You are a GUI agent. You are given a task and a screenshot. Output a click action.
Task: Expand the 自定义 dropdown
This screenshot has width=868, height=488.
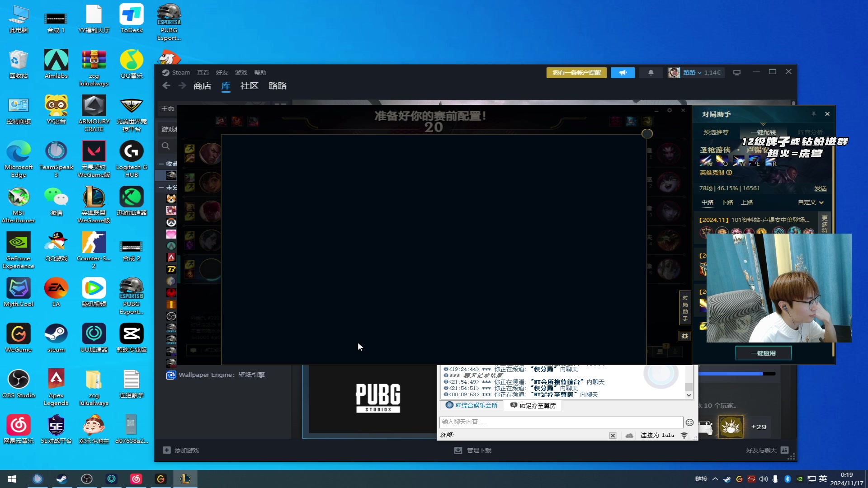(x=811, y=202)
